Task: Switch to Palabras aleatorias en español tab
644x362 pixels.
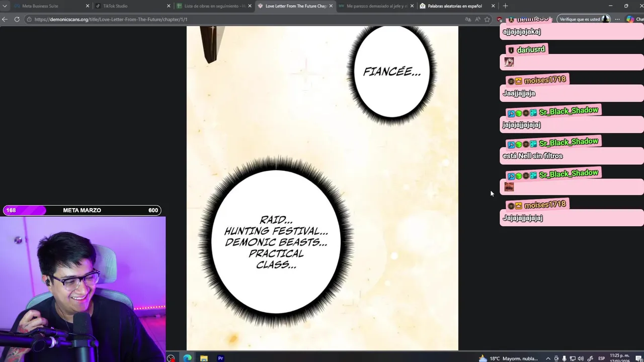Action: 456,6
